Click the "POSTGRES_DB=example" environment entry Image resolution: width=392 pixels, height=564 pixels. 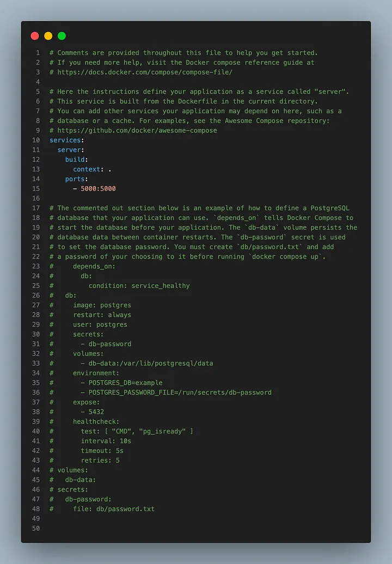coord(125,383)
